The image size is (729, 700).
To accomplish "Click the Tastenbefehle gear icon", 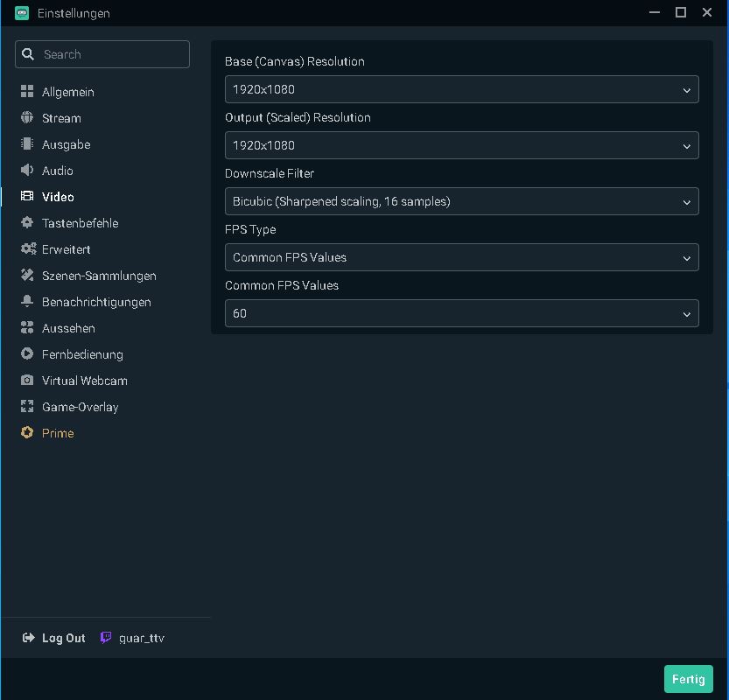I will [x=27, y=223].
